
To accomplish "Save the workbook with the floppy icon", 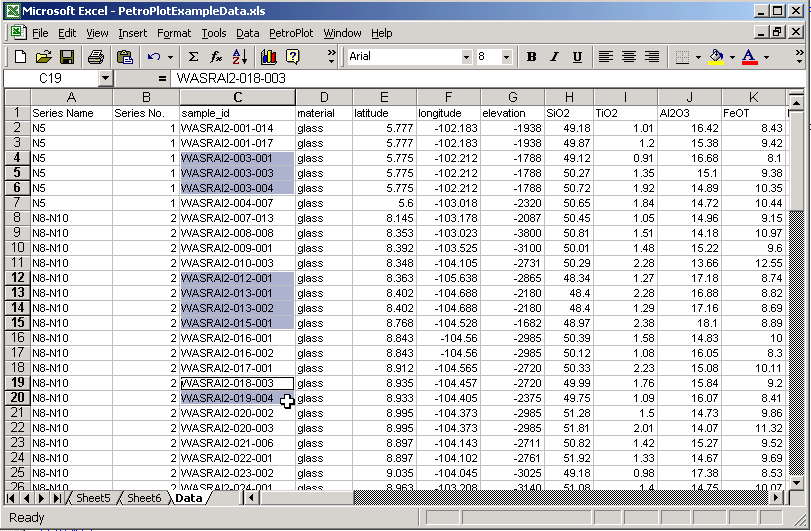I will click(67, 57).
